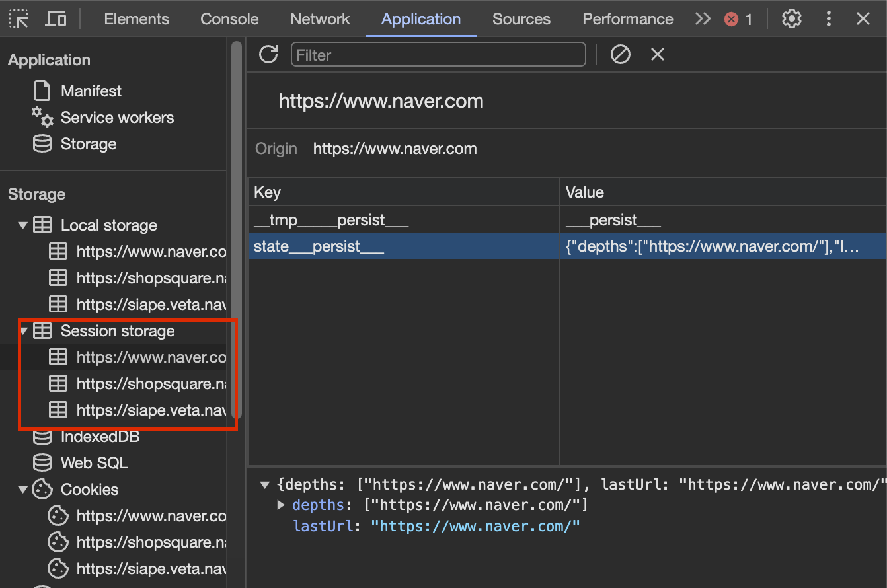Activate the inspect element picker icon
The width and height of the screenshot is (887, 588).
point(19,19)
